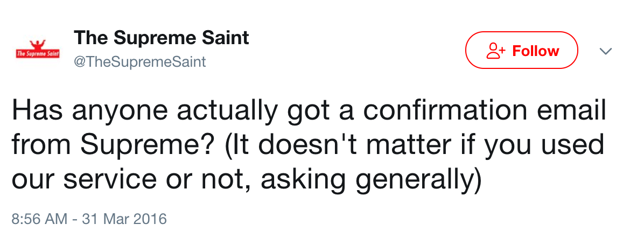Open The Supreme Saint display name link

click(x=162, y=38)
